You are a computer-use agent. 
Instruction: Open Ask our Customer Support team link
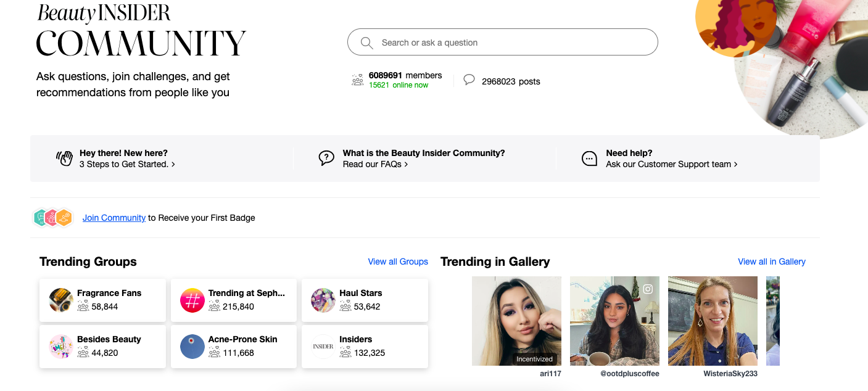click(x=672, y=164)
